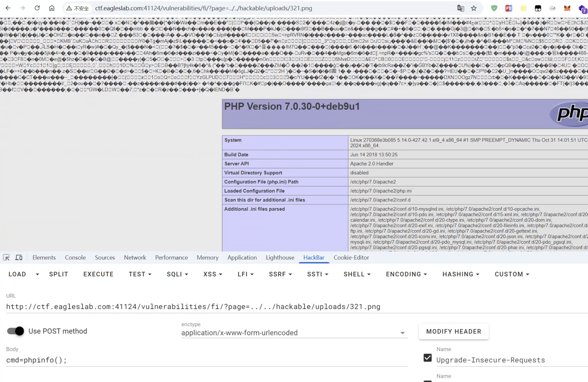The height and width of the screenshot is (382, 588).
Task: Click the browser back arrow
Action: (8, 8)
